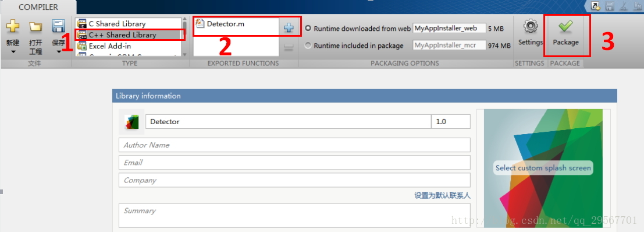The height and width of the screenshot is (232, 644).
Task: Click the 设置为默认联系人 link
Action: [x=442, y=195]
